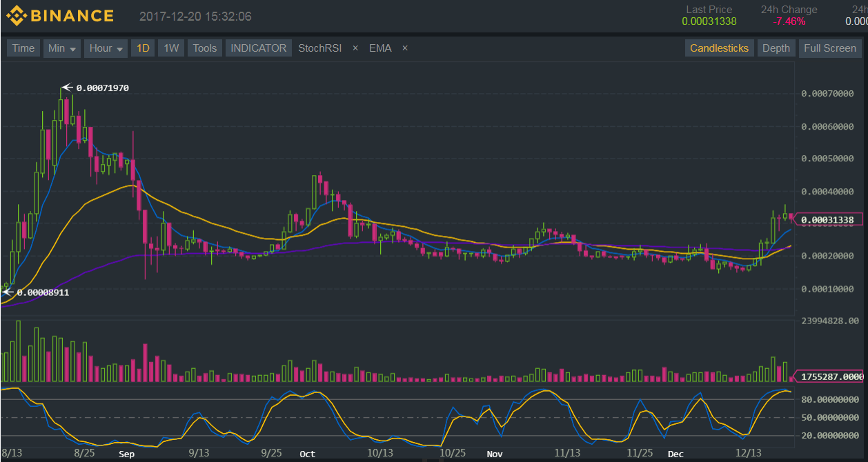
Task: Switch to Candlesticks chart view
Action: click(719, 48)
